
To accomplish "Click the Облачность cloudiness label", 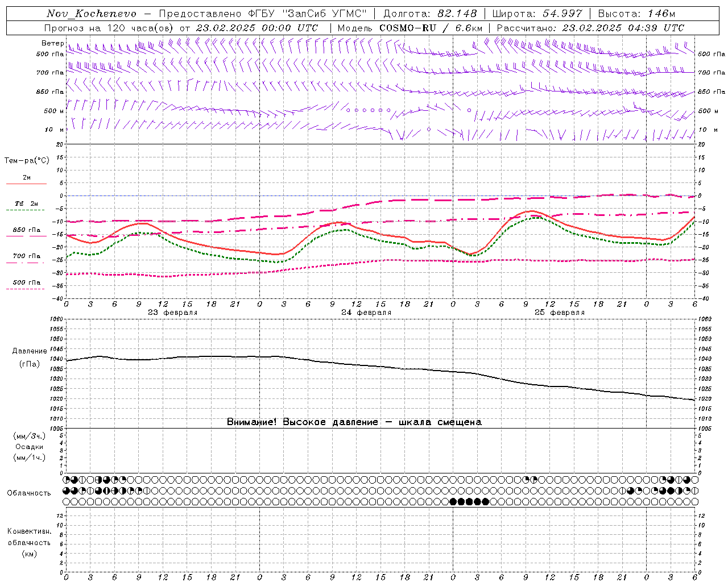I will pos(29,493).
